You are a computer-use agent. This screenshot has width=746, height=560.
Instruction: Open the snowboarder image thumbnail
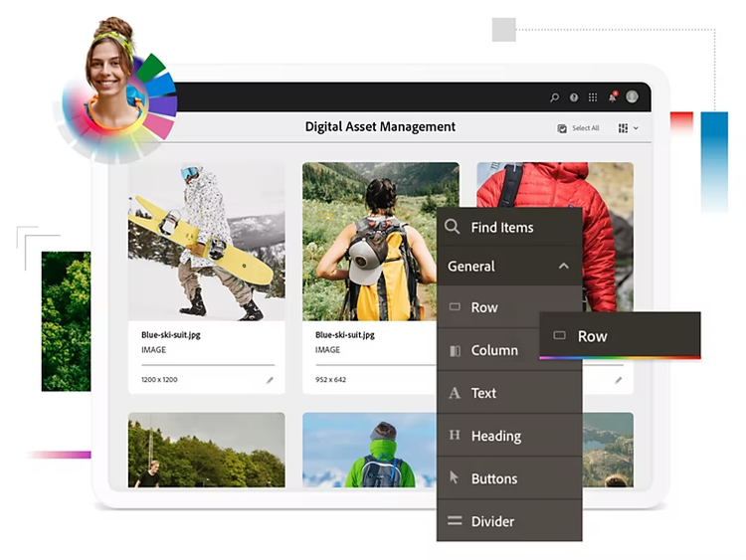point(207,242)
